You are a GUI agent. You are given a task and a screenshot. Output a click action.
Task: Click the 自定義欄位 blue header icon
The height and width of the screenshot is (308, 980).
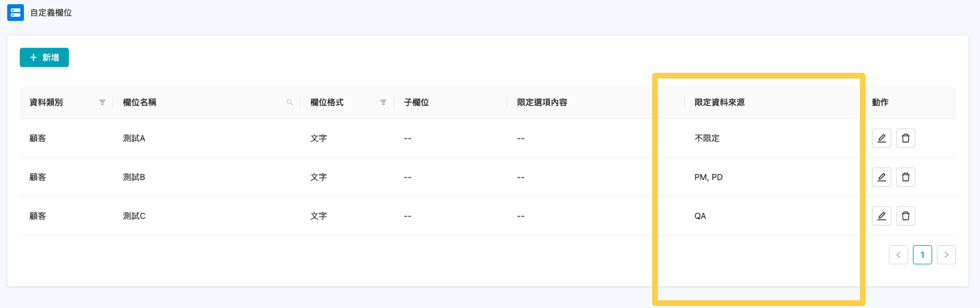click(x=15, y=13)
